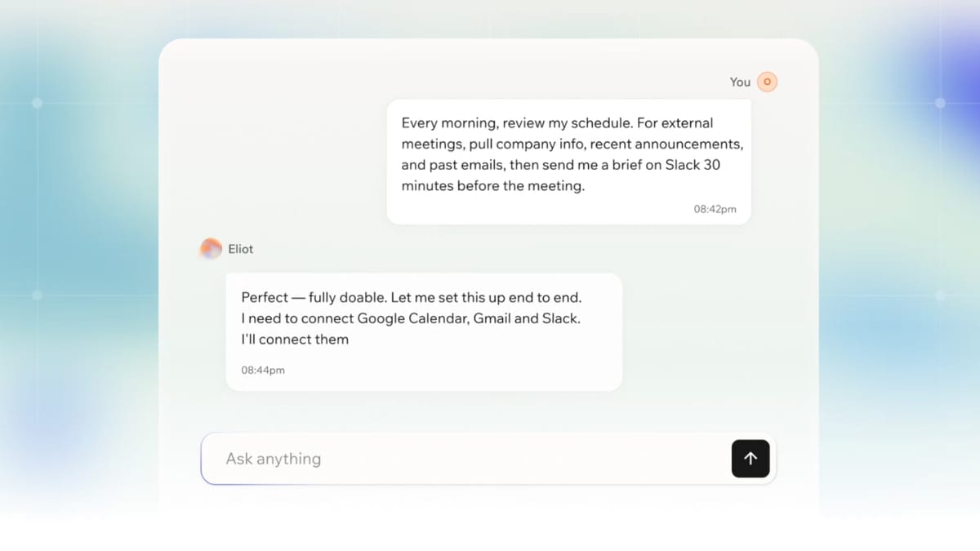Viewport: 980px width, 551px height.
Task: Click the 08:44pm reply timestamp
Action: 263,370
